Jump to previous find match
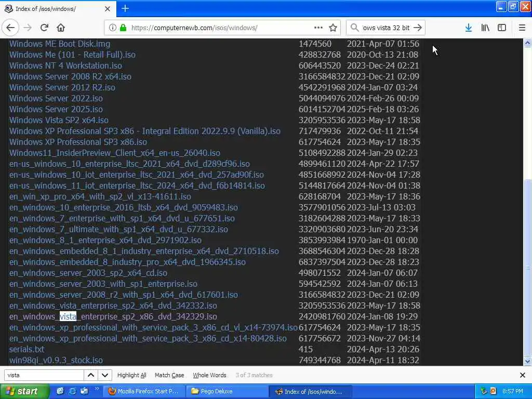Viewport: 532px width, 399px height. point(91,375)
